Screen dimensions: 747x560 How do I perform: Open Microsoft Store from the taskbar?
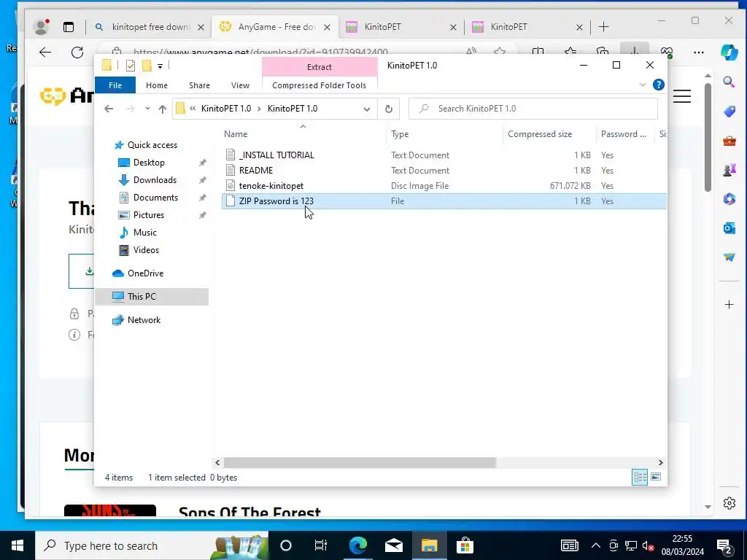(x=465, y=545)
